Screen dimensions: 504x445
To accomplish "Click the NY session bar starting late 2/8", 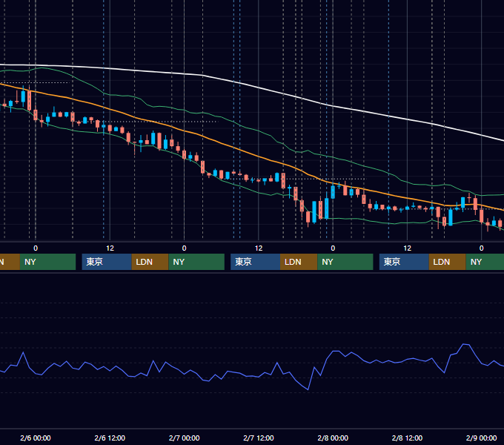I will pos(485,262).
